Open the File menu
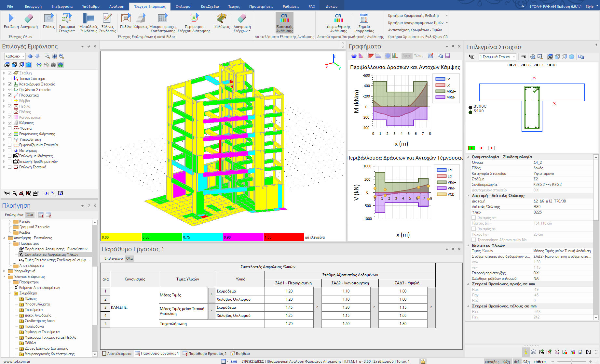The height and width of the screenshot is (364, 600). [10, 6]
